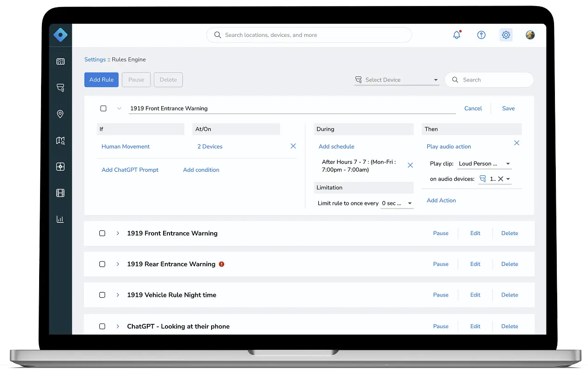Click the Search locations and devices field
Screen dimensions: 588x376
pyautogui.click(x=309, y=35)
